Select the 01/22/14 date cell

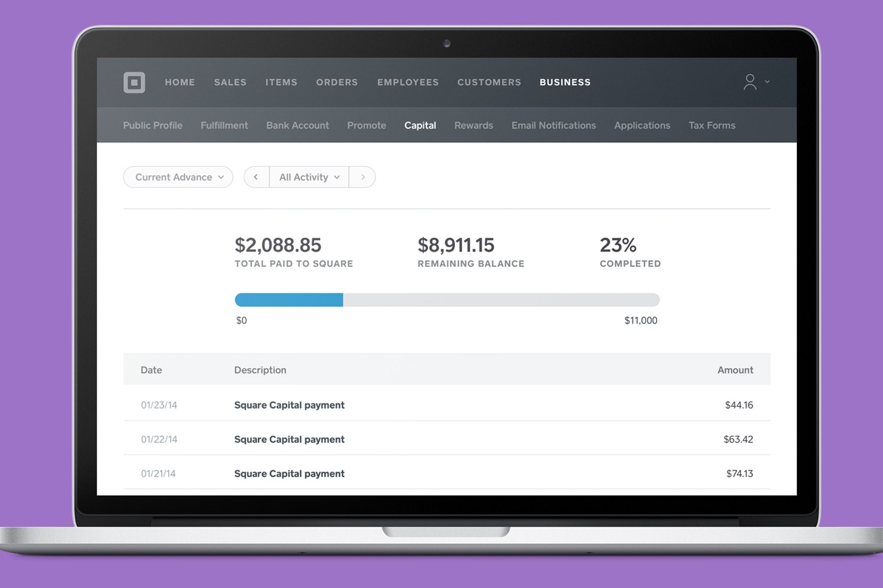(159, 439)
